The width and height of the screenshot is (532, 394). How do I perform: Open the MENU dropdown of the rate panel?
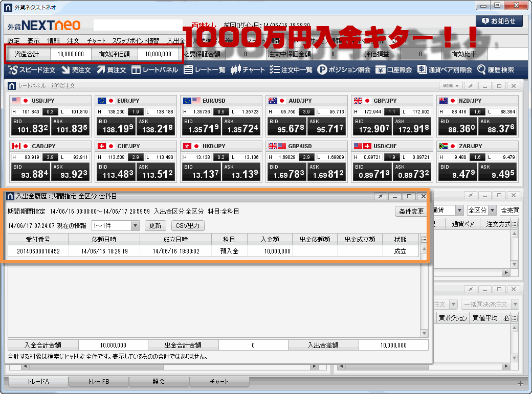pyautogui.click(x=451, y=86)
